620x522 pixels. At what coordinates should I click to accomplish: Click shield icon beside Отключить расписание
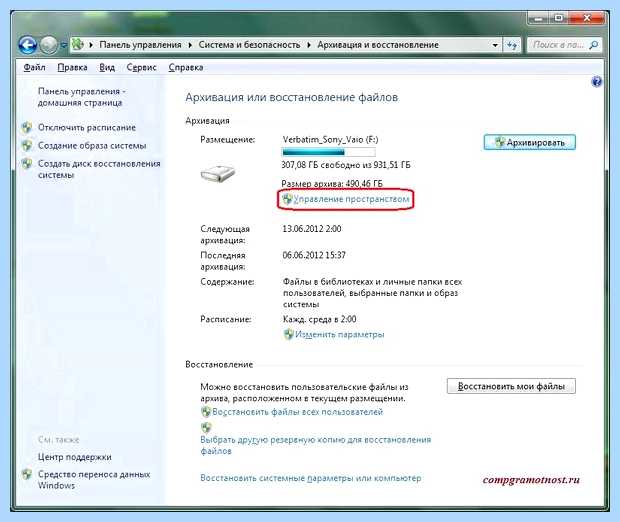pyautogui.click(x=27, y=127)
